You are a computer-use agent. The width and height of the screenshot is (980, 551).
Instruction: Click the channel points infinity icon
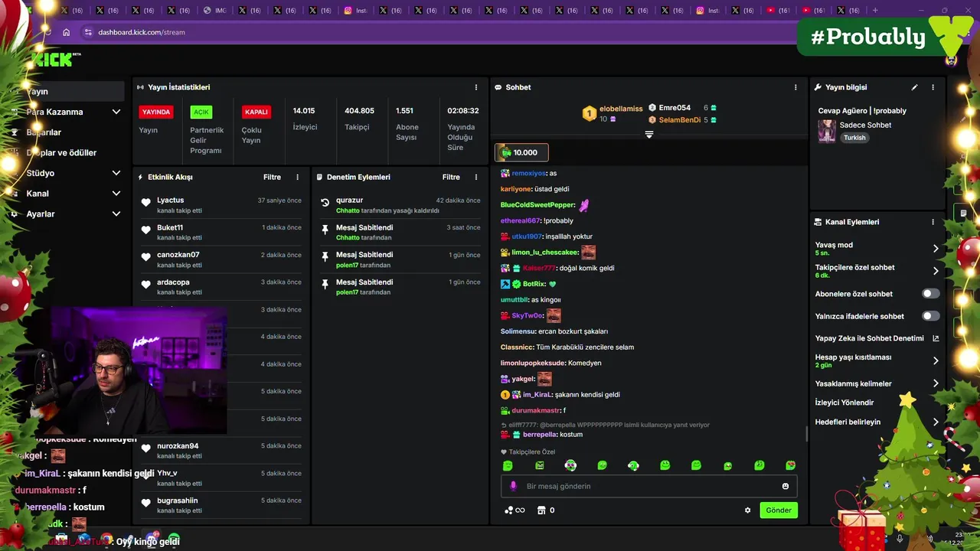tap(514, 510)
